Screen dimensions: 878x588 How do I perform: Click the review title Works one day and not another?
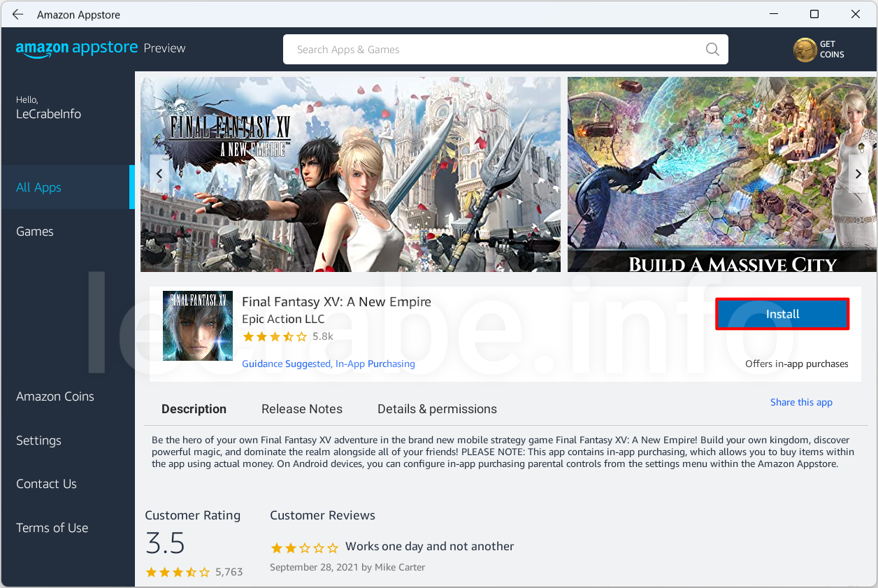point(430,546)
